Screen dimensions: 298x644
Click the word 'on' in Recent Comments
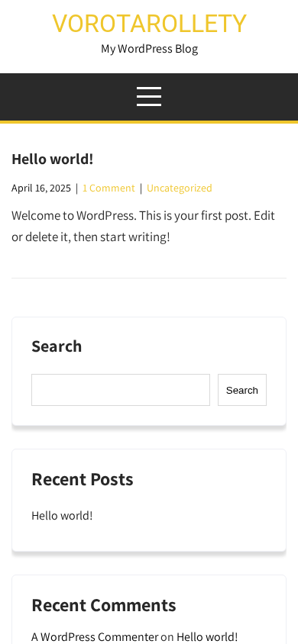point(167,636)
